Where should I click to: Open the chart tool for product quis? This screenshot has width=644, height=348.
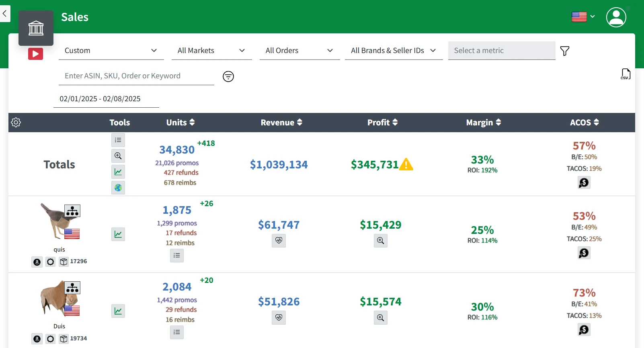(x=118, y=234)
